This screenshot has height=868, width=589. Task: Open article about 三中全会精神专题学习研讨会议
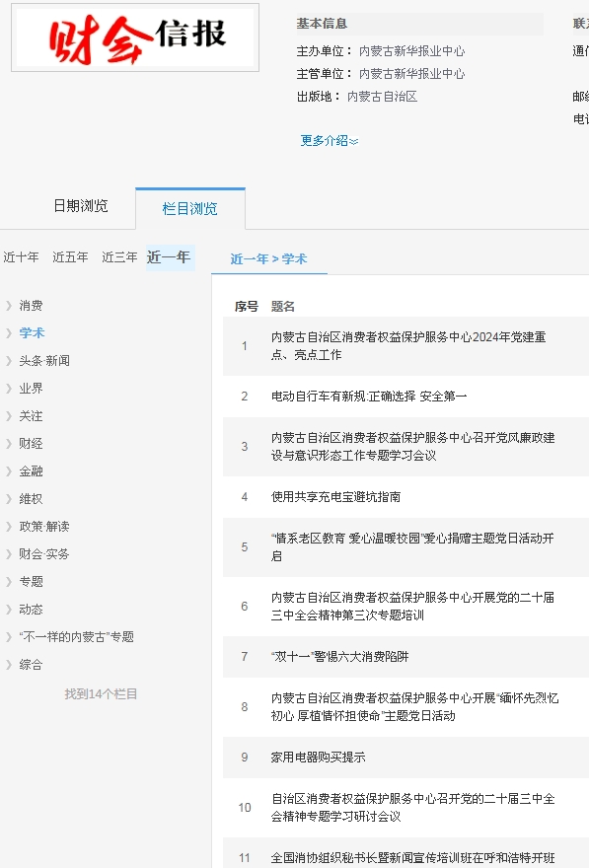click(x=413, y=808)
